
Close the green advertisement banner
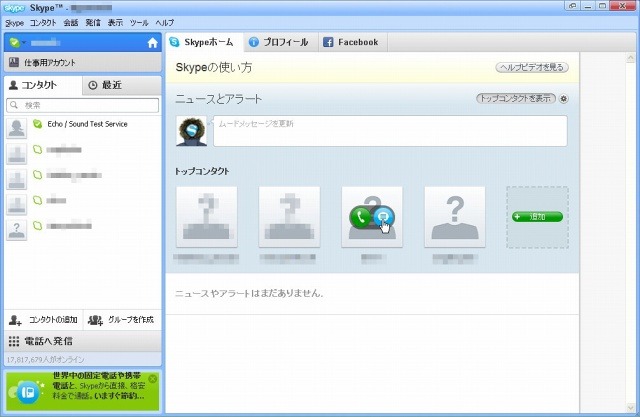point(153,379)
